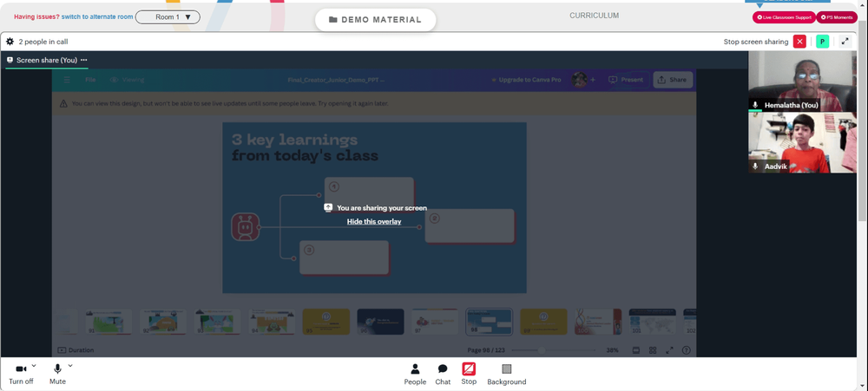
Task: Open call settings gear icon
Action: (x=10, y=42)
